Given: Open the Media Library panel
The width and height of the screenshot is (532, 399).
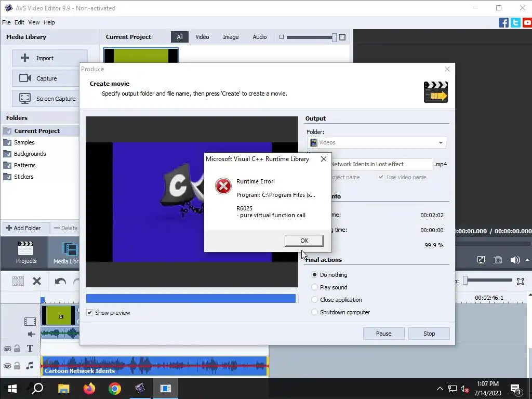Looking at the screenshot, I should [65, 253].
